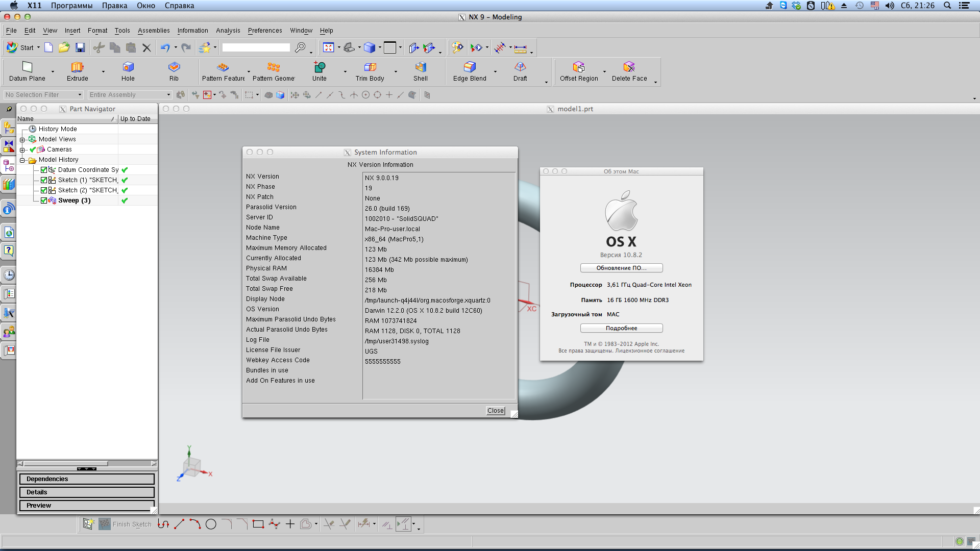Click Обновление ПО button in About Mac

click(x=621, y=268)
